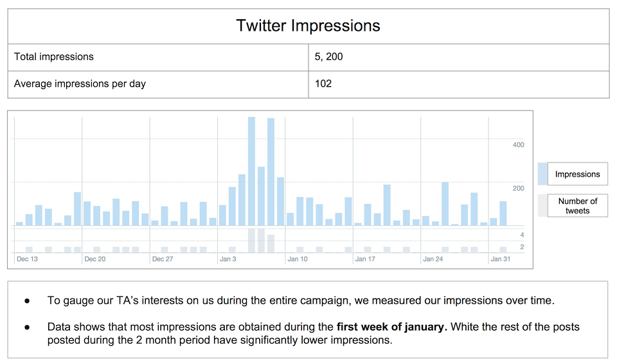This screenshot has height=364, width=617.
Task: Click the Jan 3 date label
Action: coord(228,259)
